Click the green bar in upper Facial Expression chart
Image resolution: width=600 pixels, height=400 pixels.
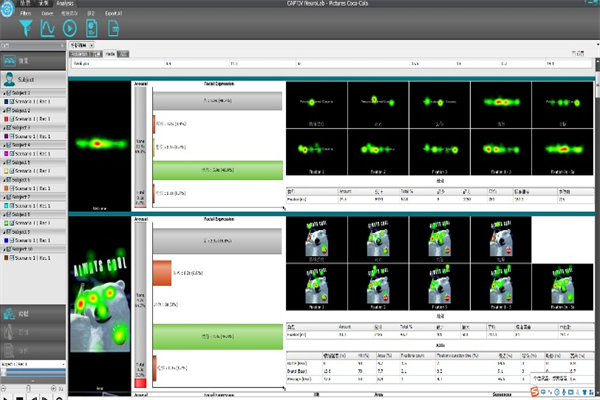(x=218, y=170)
